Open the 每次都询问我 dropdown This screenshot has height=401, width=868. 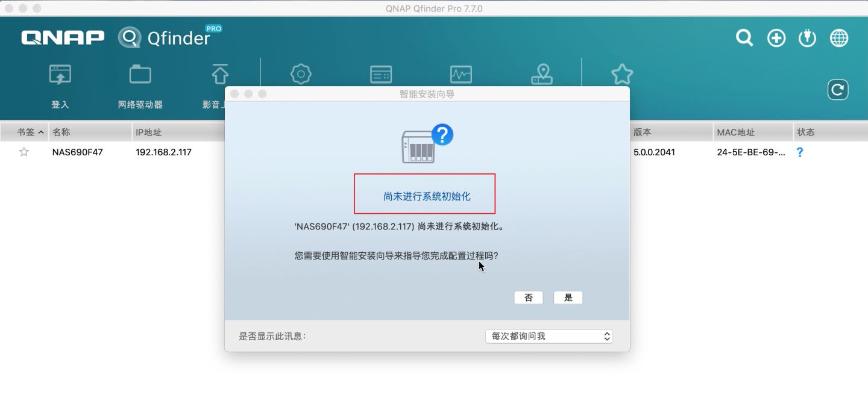pos(549,336)
